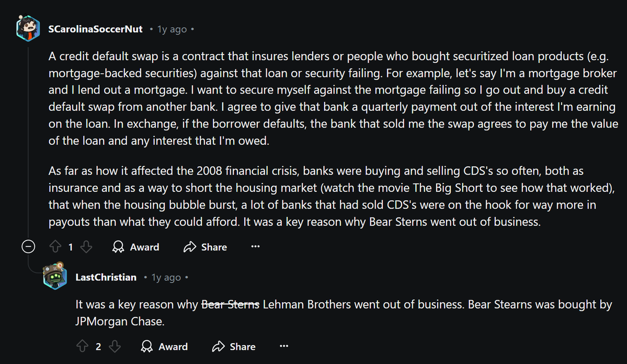
Task: Give an Award to LastChristian's reply
Action: [x=164, y=346]
